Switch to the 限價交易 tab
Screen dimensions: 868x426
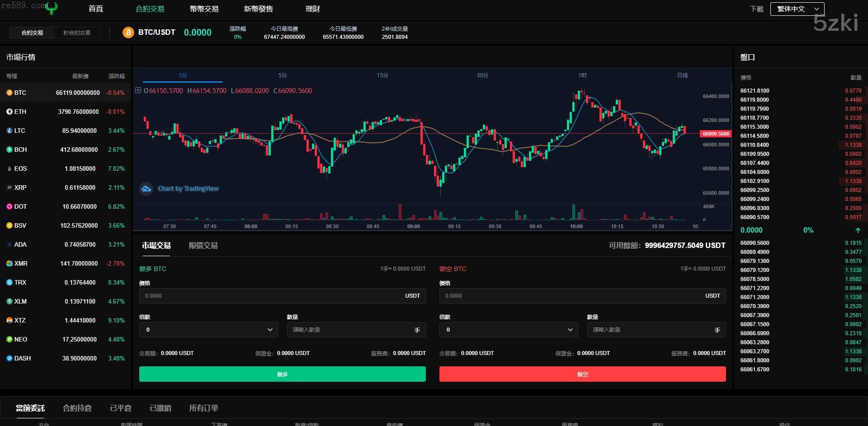tap(203, 246)
